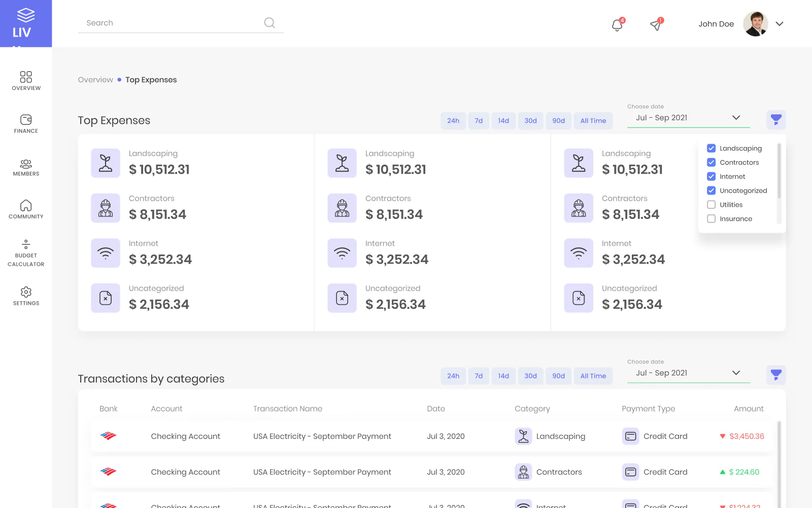The height and width of the screenshot is (508, 812).
Task: Click the $3,450.36 amount value
Action: [747, 436]
